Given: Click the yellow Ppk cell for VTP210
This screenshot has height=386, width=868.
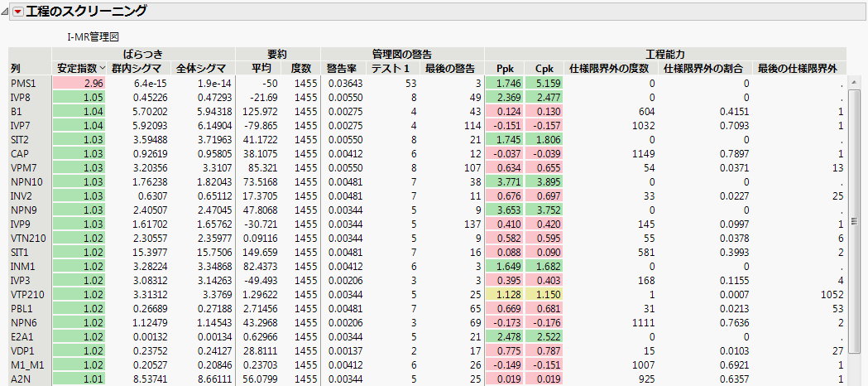Looking at the screenshot, I should pos(504,294).
